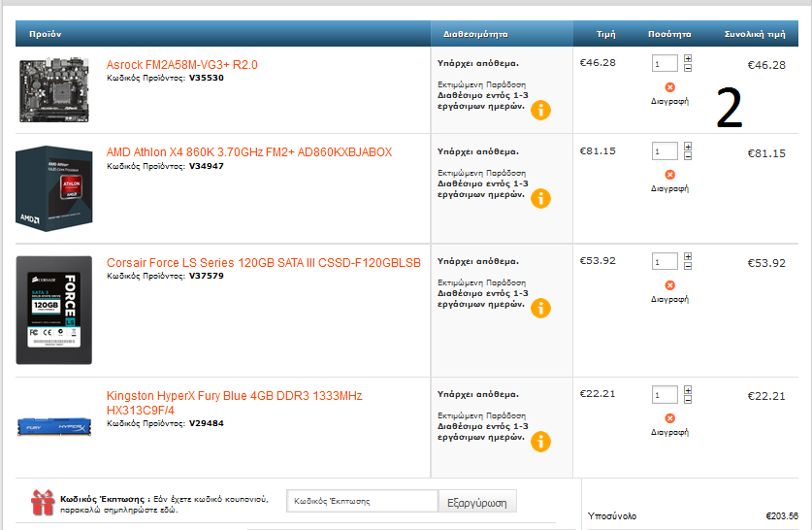Remove AMD Athlon with red delete icon
This screenshot has width=812, height=530.
pos(669,175)
